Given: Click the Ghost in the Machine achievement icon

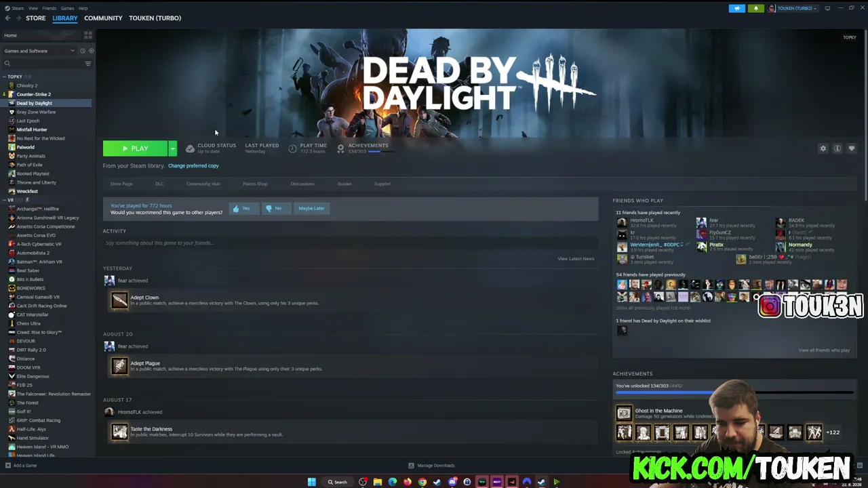Looking at the screenshot, I should pos(624,413).
